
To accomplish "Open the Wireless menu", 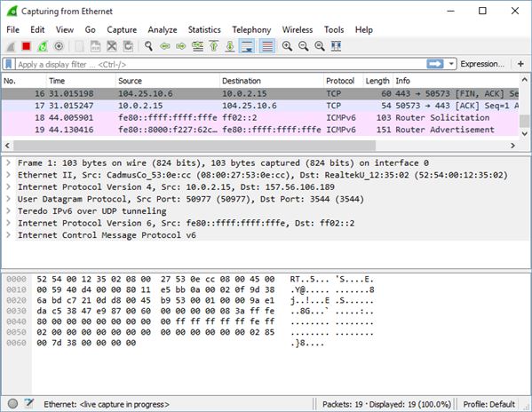I will (298, 30).
